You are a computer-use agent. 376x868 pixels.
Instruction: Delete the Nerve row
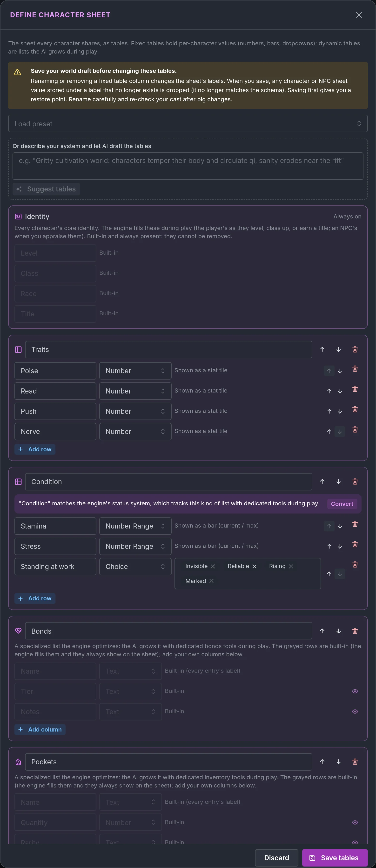[x=355, y=429]
